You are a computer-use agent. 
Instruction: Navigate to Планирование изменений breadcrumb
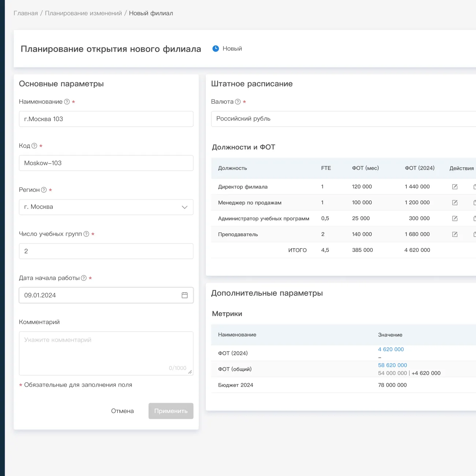click(x=83, y=13)
